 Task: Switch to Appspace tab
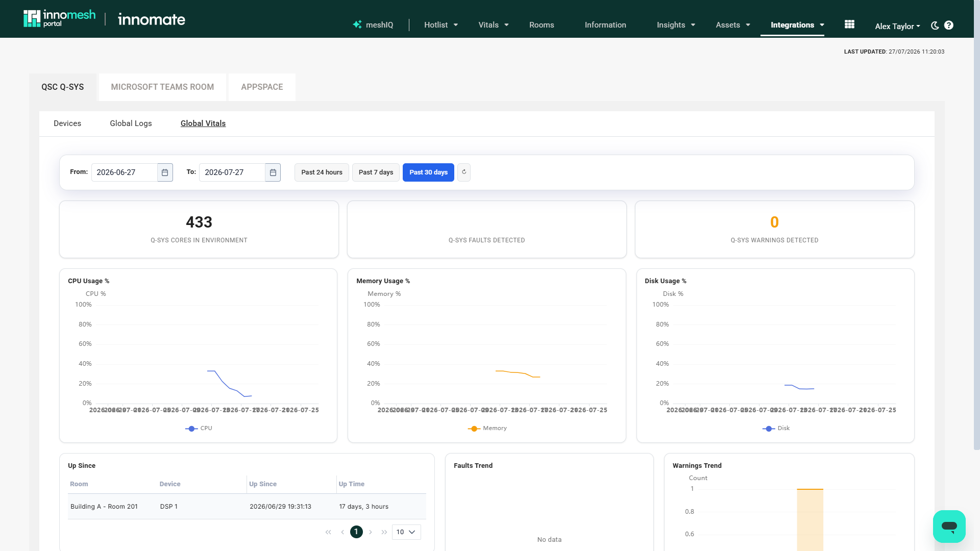coord(262,87)
